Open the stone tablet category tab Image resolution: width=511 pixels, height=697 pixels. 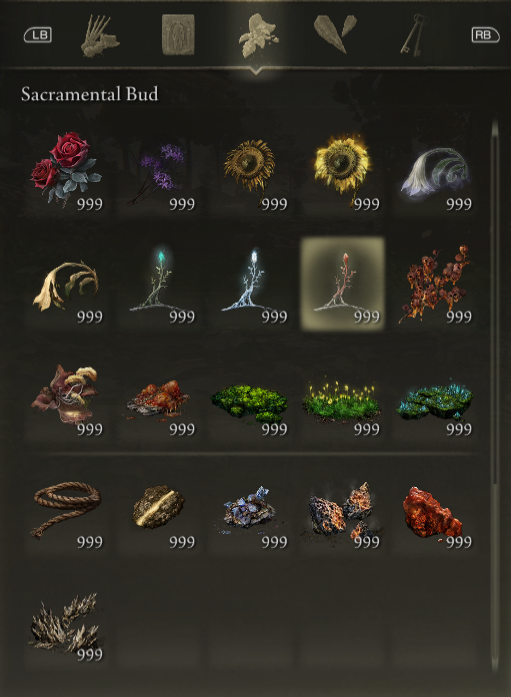178,35
